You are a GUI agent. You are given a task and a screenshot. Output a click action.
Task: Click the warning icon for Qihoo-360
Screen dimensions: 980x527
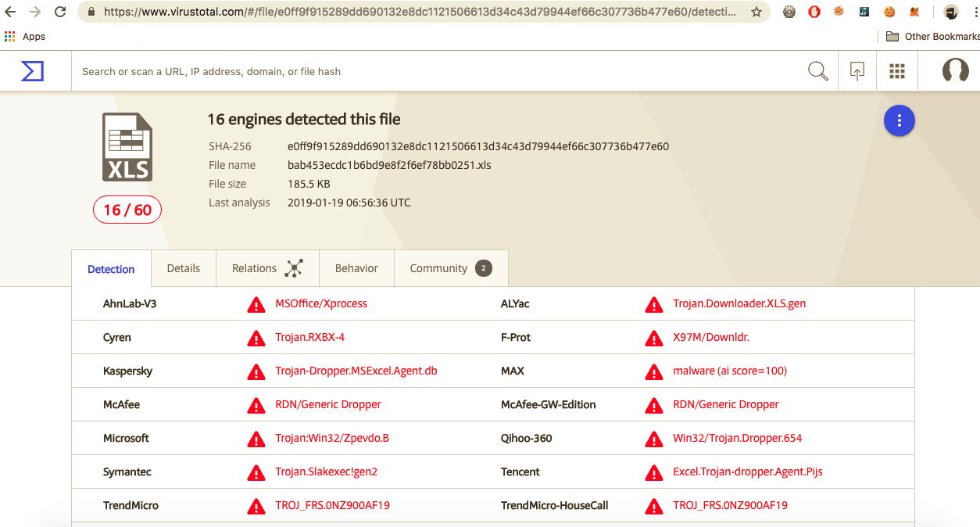pyautogui.click(x=653, y=439)
